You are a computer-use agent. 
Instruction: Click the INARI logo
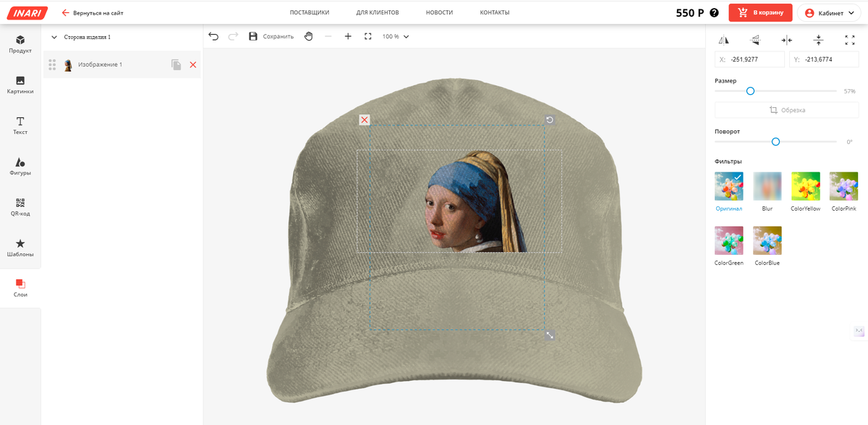tap(28, 12)
